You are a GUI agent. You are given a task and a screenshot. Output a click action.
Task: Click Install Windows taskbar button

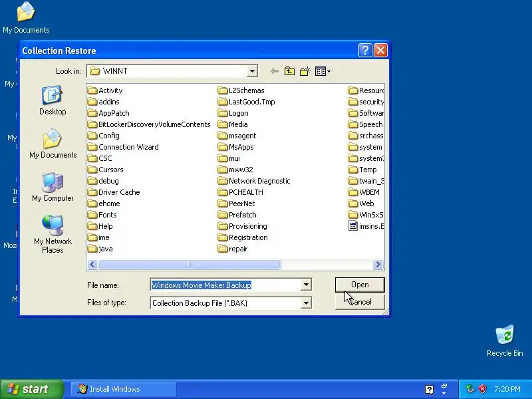124,389
